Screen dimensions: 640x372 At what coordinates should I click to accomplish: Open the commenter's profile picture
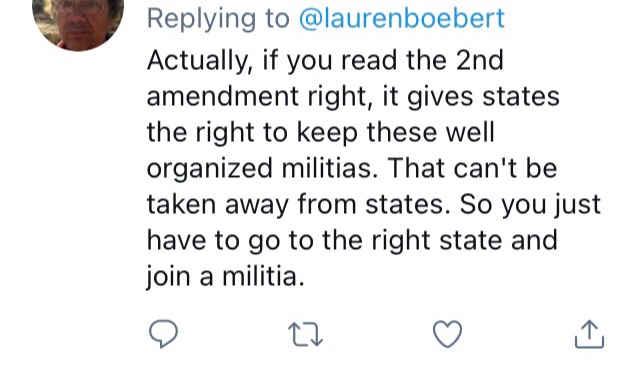click(78, 20)
